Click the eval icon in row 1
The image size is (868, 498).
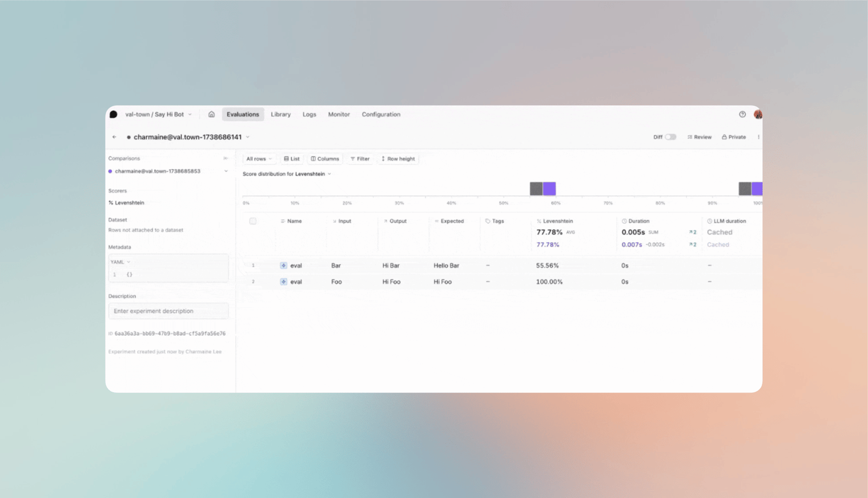coord(283,266)
